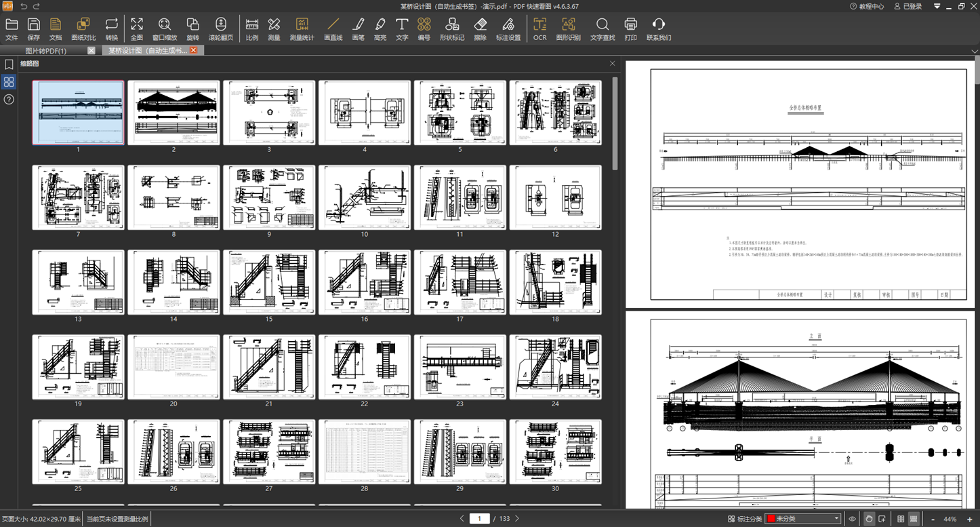Open the 文件 (File) menu
Screen dimensions: 980x527
coord(12,29)
